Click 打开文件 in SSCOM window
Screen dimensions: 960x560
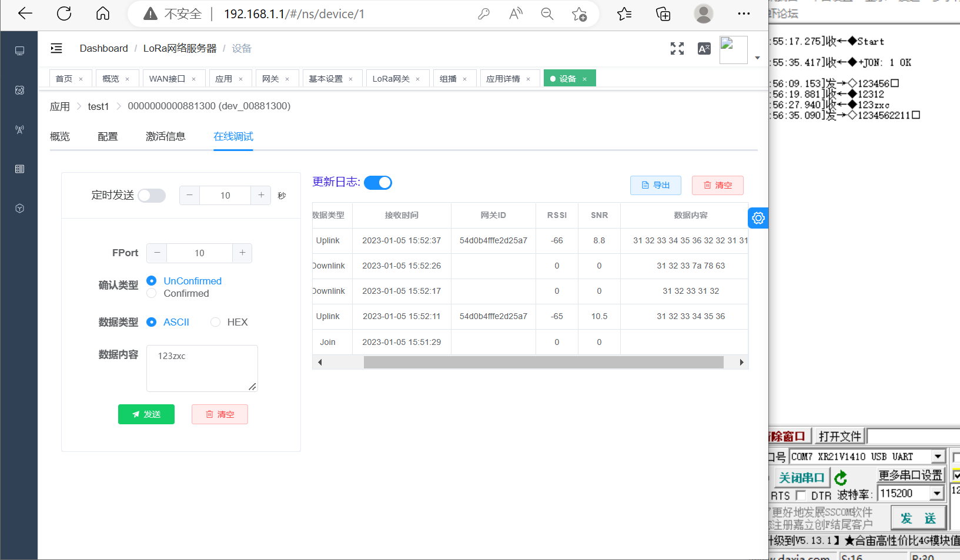pos(839,436)
